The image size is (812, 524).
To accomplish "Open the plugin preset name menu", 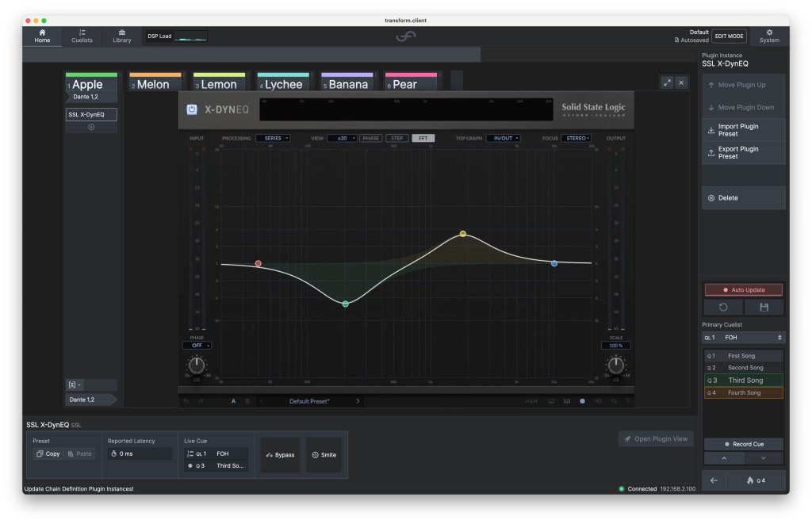I will [x=309, y=401].
